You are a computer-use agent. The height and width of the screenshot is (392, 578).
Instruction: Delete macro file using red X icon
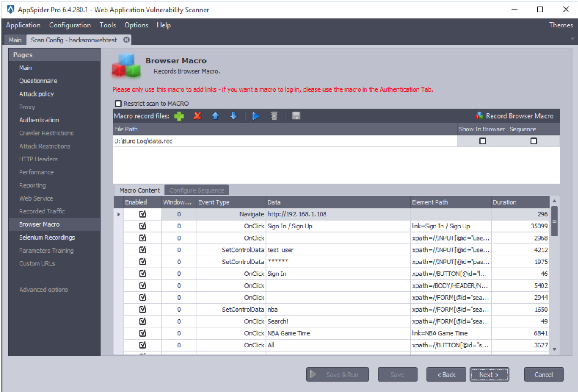pyautogui.click(x=197, y=116)
